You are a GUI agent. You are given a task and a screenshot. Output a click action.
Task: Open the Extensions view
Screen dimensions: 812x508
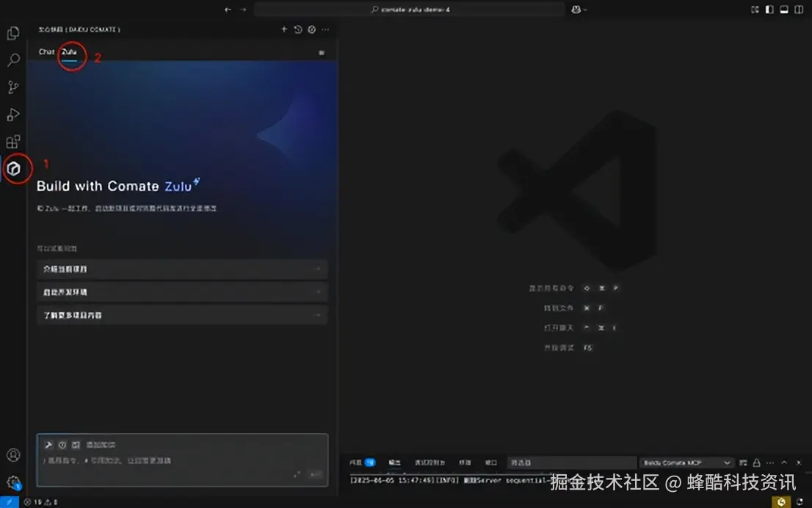click(13, 142)
